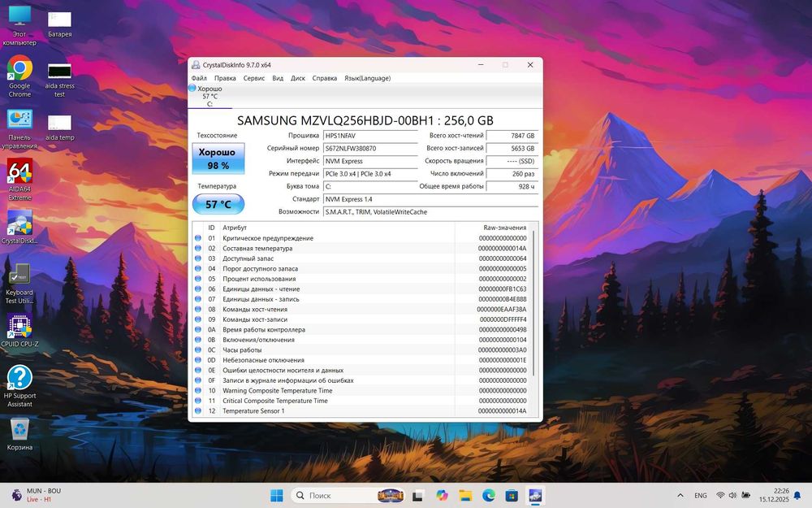The width and height of the screenshot is (812, 508).
Task: Click the transfer mode field PCIe 3.0 x4
Action: [370, 174]
